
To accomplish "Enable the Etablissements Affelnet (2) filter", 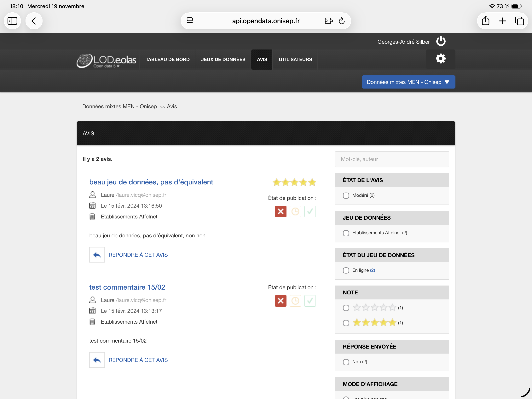I will [x=346, y=233].
